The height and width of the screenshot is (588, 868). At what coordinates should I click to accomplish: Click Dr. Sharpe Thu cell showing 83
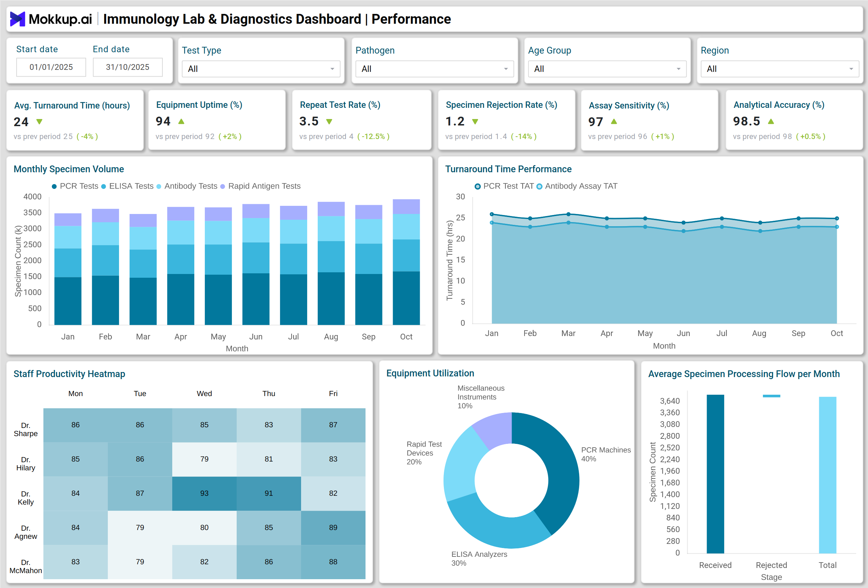[x=269, y=425]
